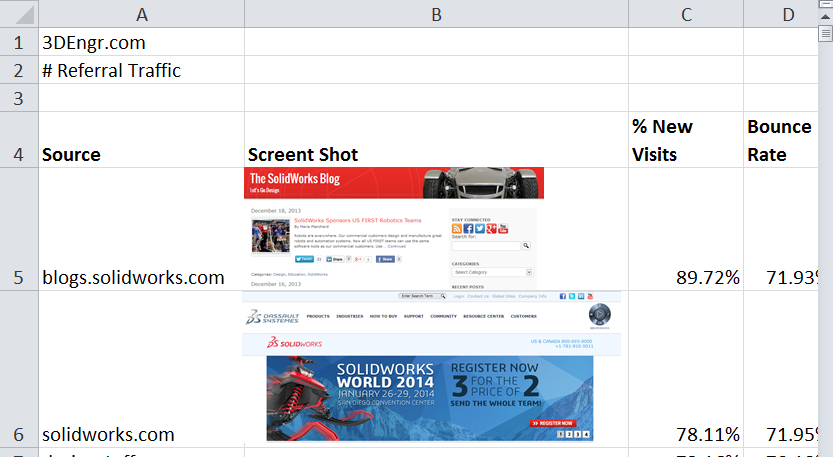Click the 71.93 bounce rate cell

point(780,229)
